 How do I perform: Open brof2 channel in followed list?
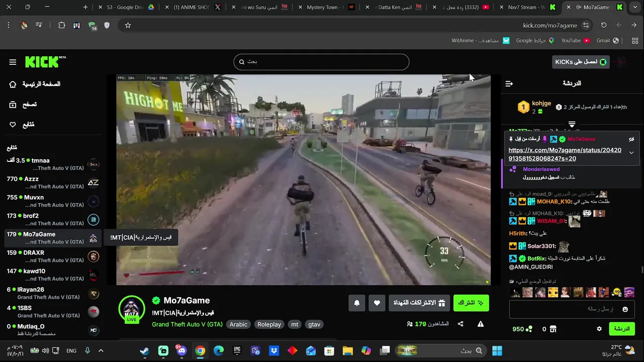[x=53, y=219]
